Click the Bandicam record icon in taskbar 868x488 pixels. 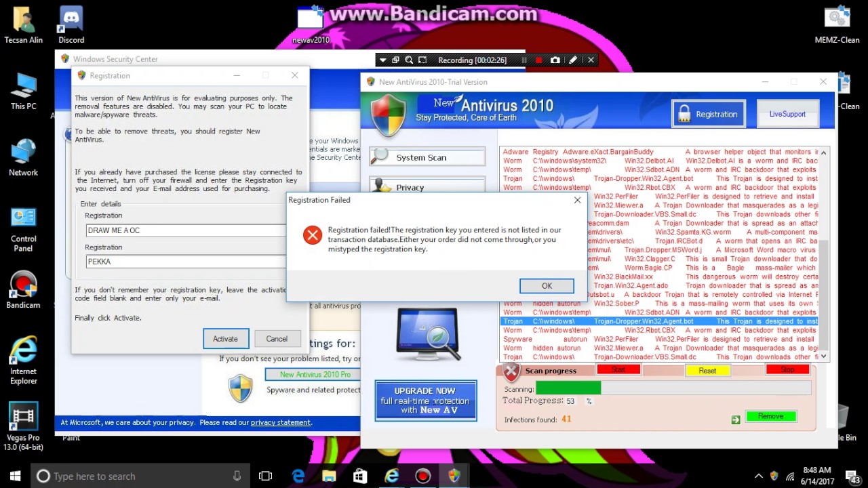pos(423,476)
